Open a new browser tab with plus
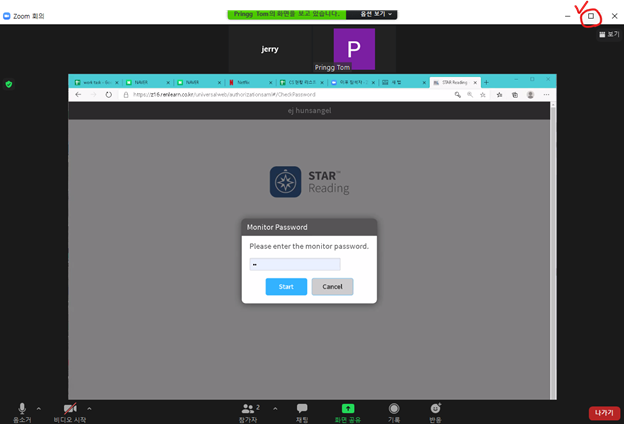Image resolution: width=624 pixels, height=424 pixels. pos(486,82)
